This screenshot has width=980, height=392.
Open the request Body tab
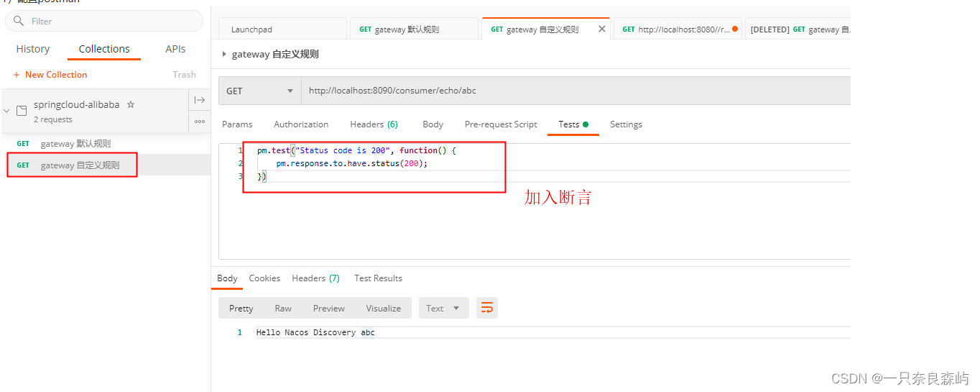point(433,124)
